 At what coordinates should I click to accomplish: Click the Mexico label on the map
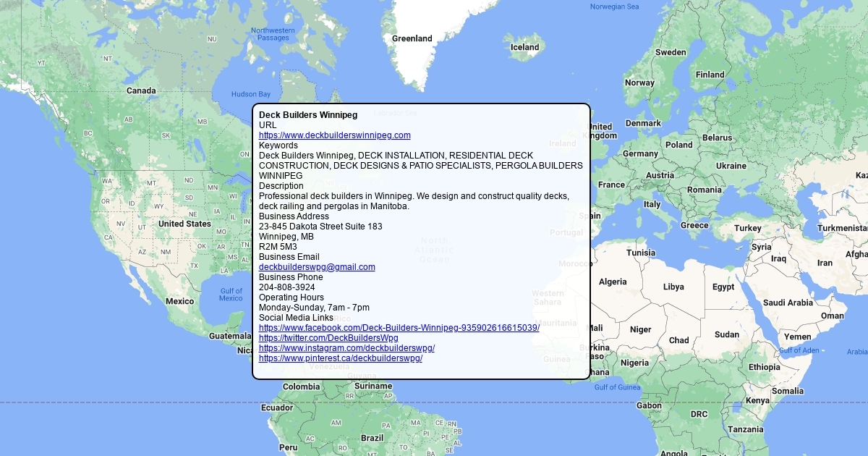coord(179,301)
